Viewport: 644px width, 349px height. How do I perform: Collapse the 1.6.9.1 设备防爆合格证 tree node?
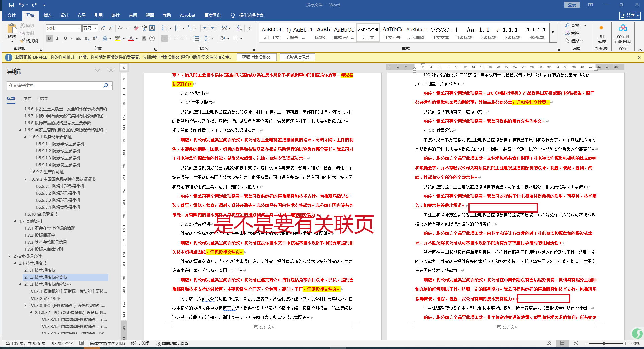point(26,137)
